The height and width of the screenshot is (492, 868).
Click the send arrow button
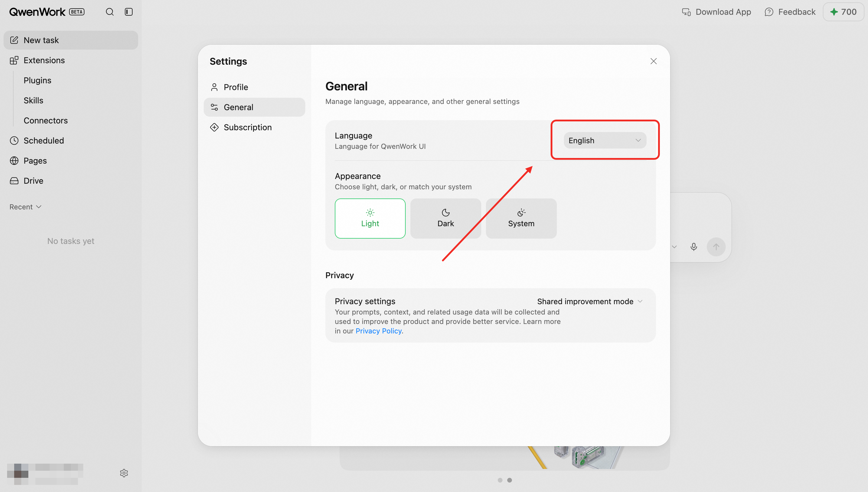716,247
